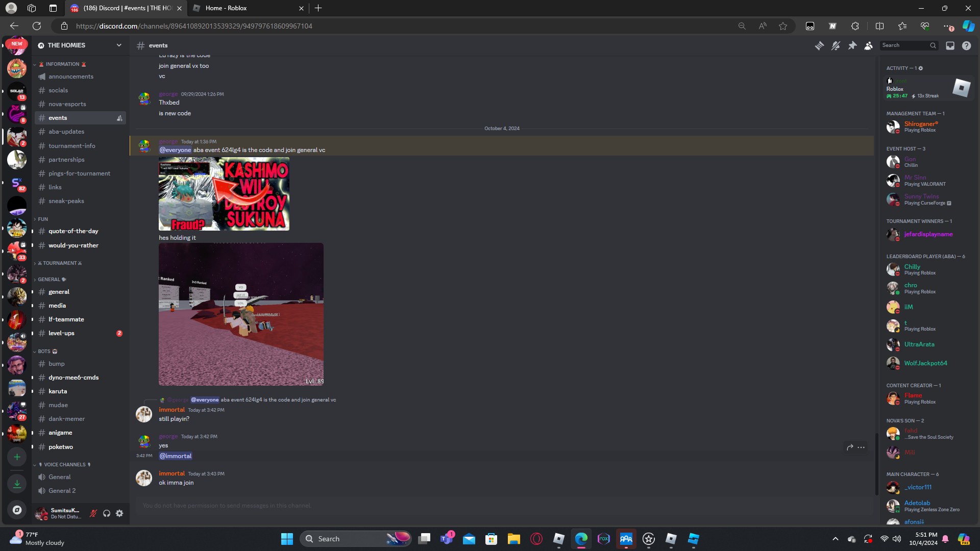The height and width of the screenshot is (551, 980).
Task: Open Pinned Messages icon
Action: (x=852, y=45)
